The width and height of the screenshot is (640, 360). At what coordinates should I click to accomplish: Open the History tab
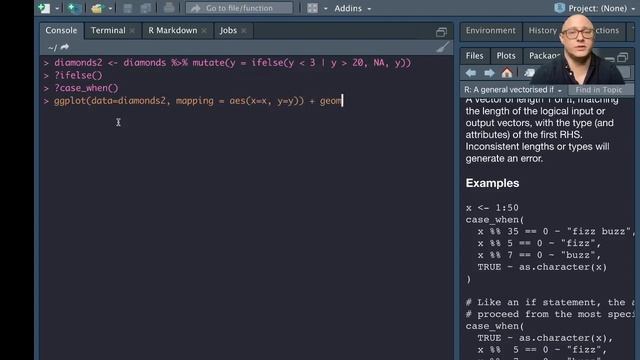542,31
